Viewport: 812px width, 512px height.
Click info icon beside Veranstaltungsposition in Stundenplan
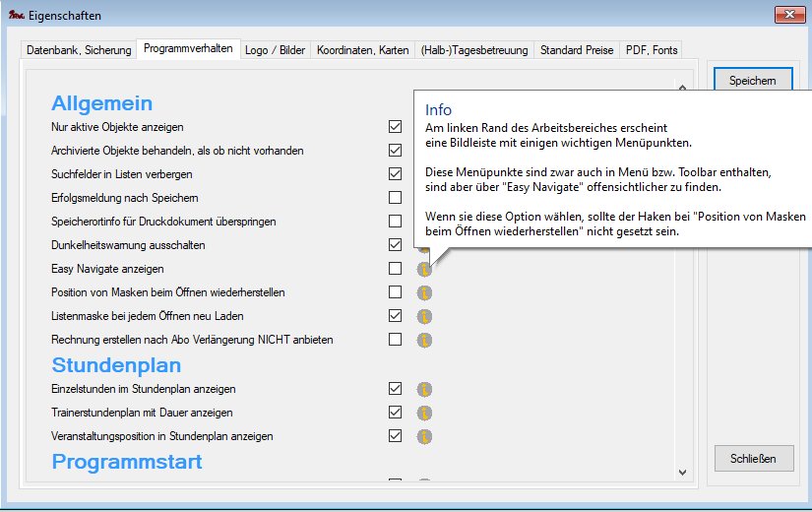tap(424, 436)
